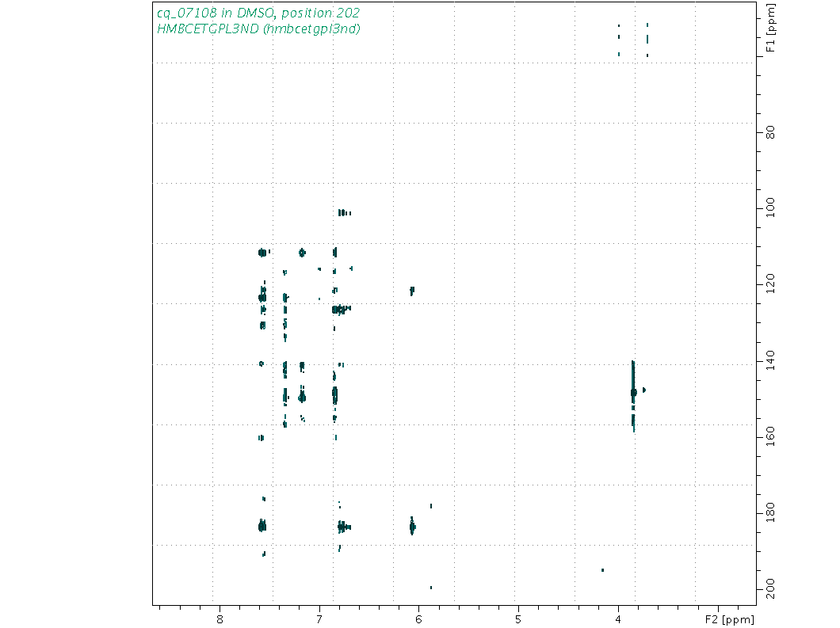Click the 'F2 [ppm]' axis label
The height and width of the screenshot is (628, 840).
(730, 619)
